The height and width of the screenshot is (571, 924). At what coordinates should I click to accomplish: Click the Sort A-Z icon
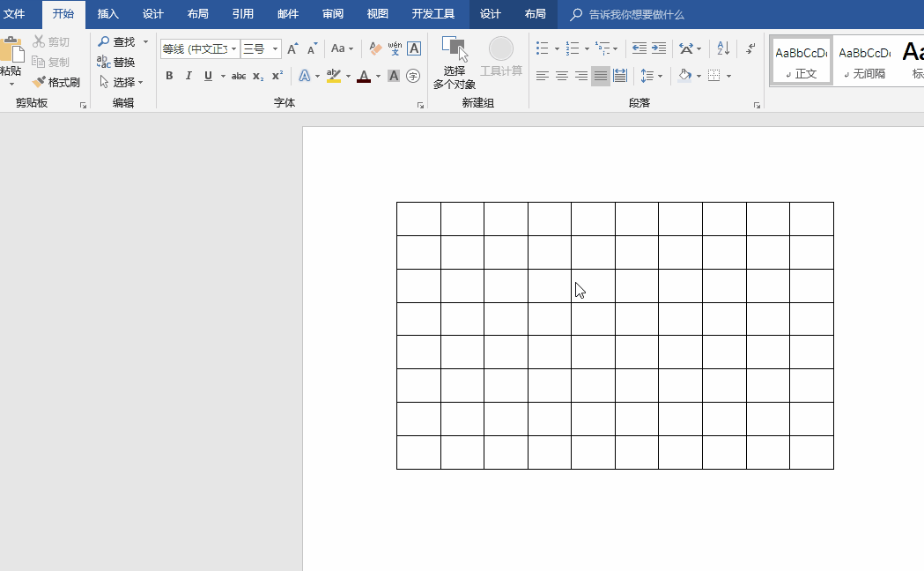click(x=723, y=48)
